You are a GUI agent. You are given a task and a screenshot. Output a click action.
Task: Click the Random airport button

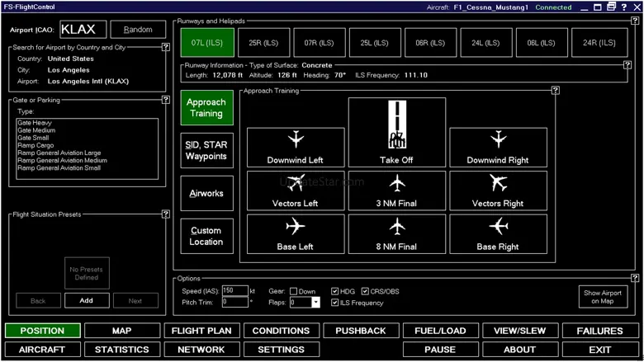click(x=138, y=30)
